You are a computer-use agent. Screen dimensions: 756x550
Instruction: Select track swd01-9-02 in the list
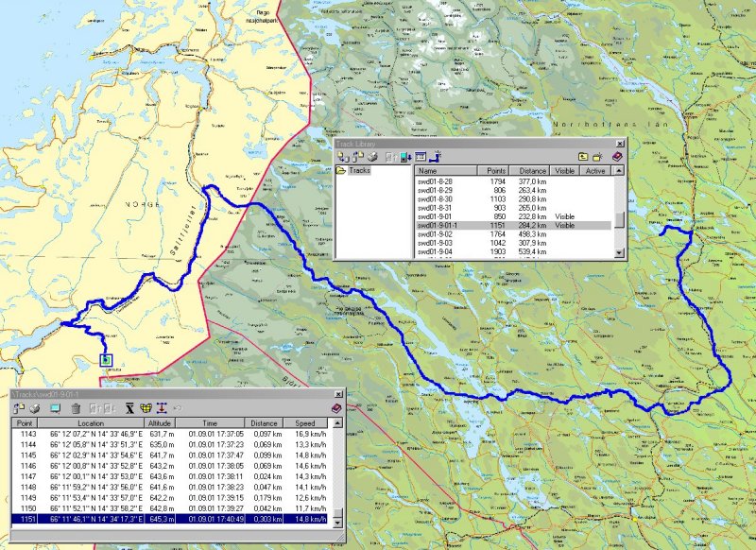coord(442,234)
